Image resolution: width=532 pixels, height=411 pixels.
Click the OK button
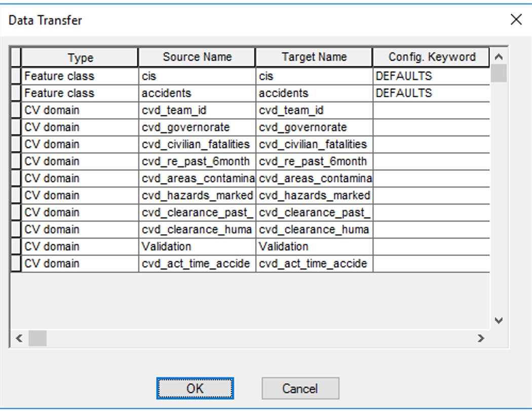click(x=195, y=388)
